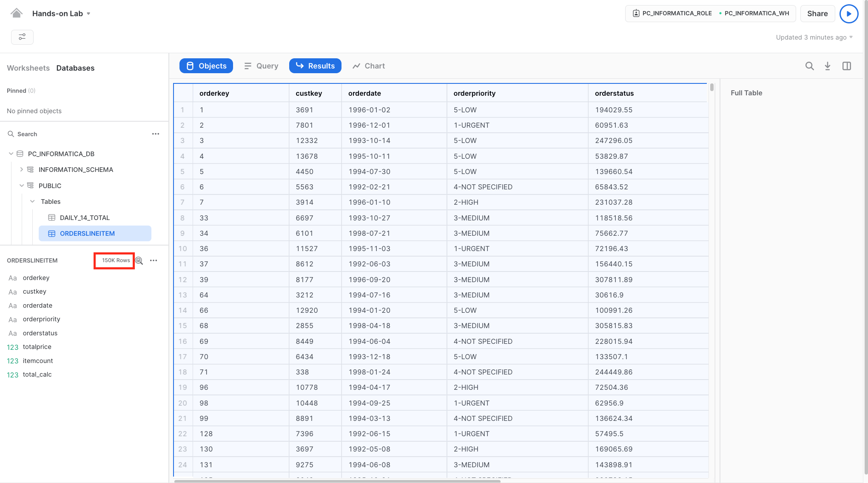Select the orderdate column in list
868x483 pixels.
coord(37,306)
